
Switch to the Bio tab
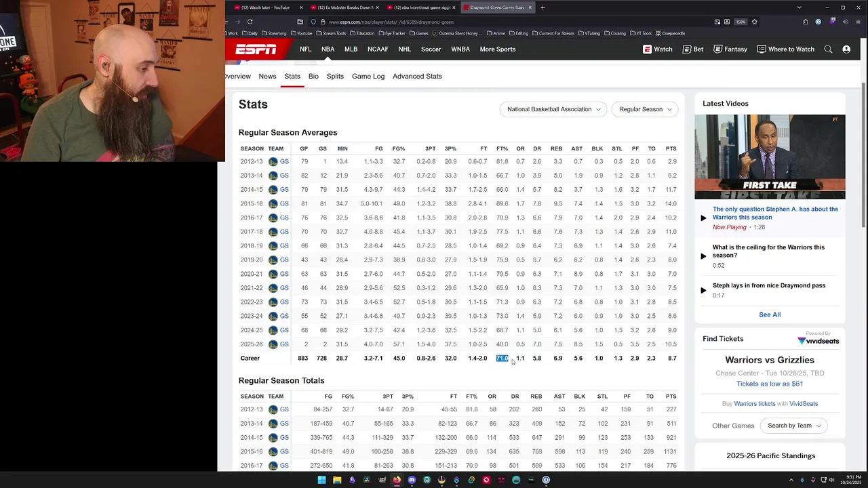click(x=313, y=76)
